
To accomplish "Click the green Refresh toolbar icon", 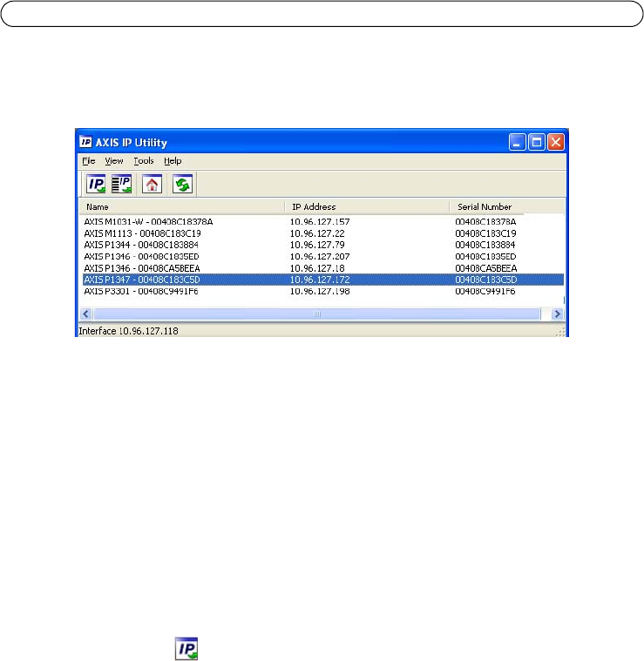I will click(x=182, y=185).
